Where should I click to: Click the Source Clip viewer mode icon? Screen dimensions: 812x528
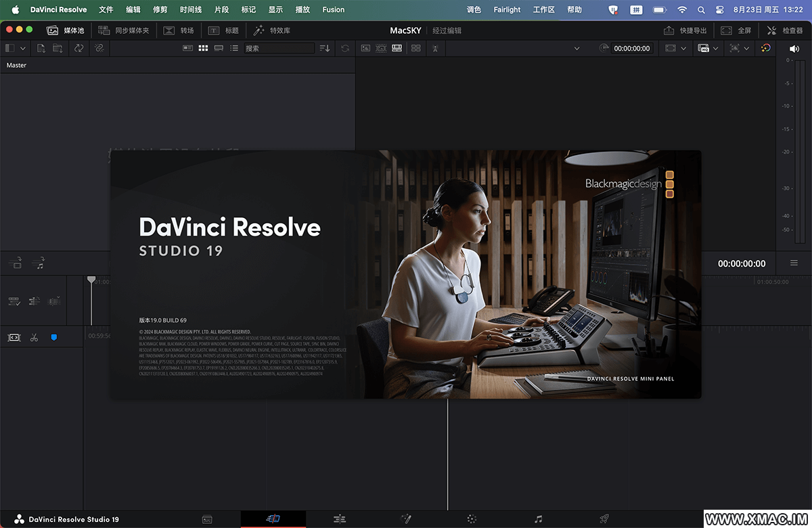(365, 48)
